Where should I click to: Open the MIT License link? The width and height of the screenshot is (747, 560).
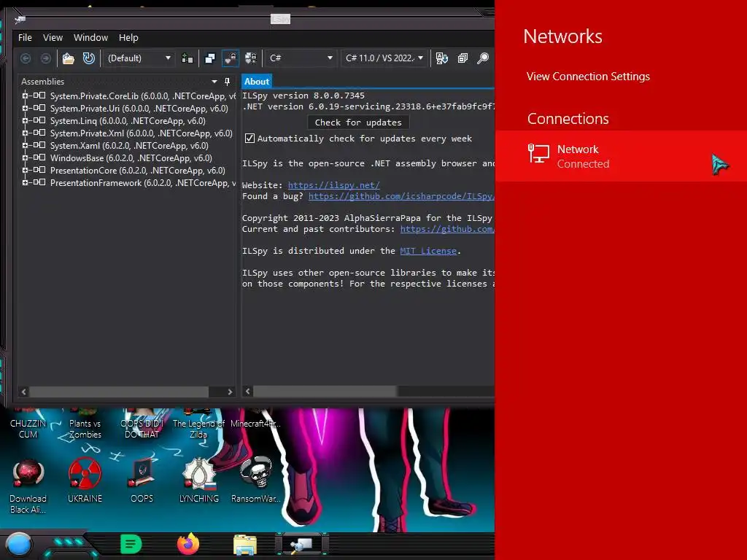[x=428, y=251]
